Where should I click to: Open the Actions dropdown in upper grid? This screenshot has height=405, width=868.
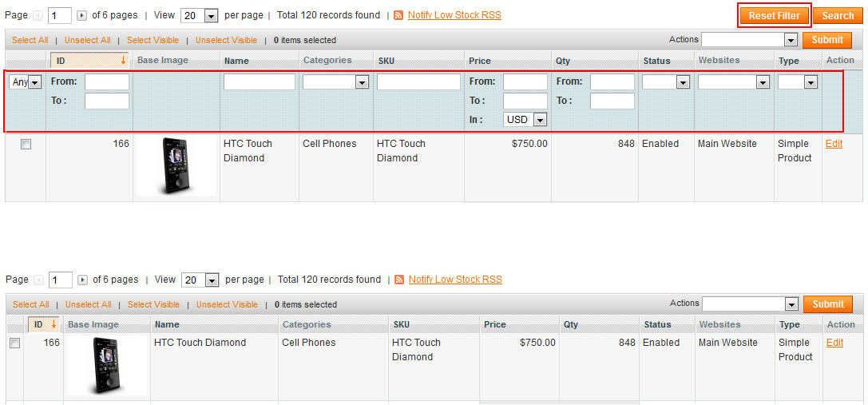point(750,40)
